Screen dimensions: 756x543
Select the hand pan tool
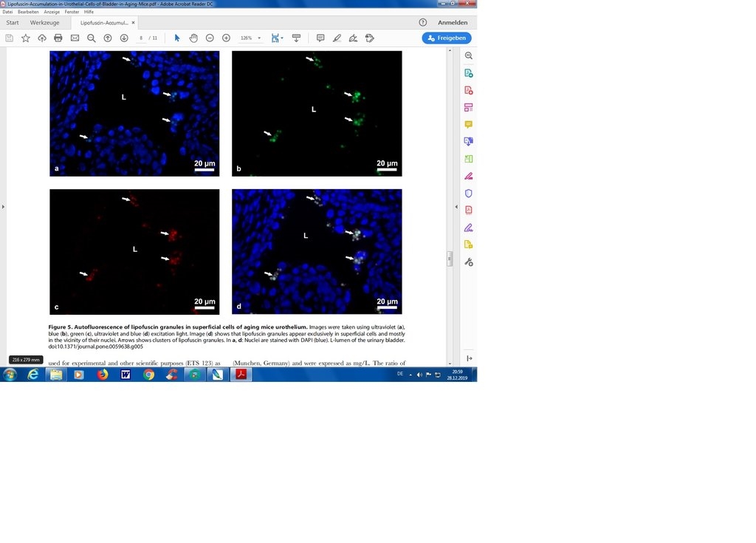(x=193, y=38)
